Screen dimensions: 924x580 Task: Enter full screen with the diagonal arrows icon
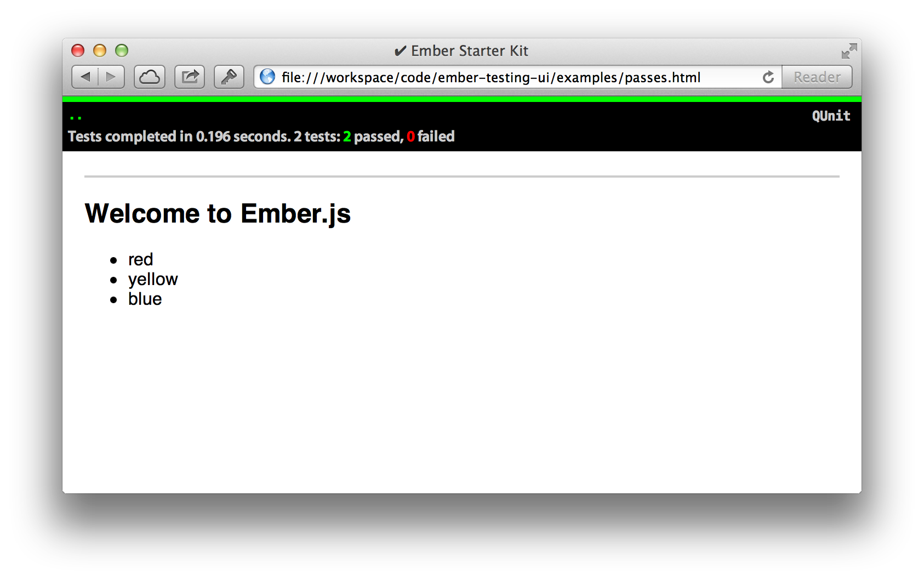pos(849,51)
